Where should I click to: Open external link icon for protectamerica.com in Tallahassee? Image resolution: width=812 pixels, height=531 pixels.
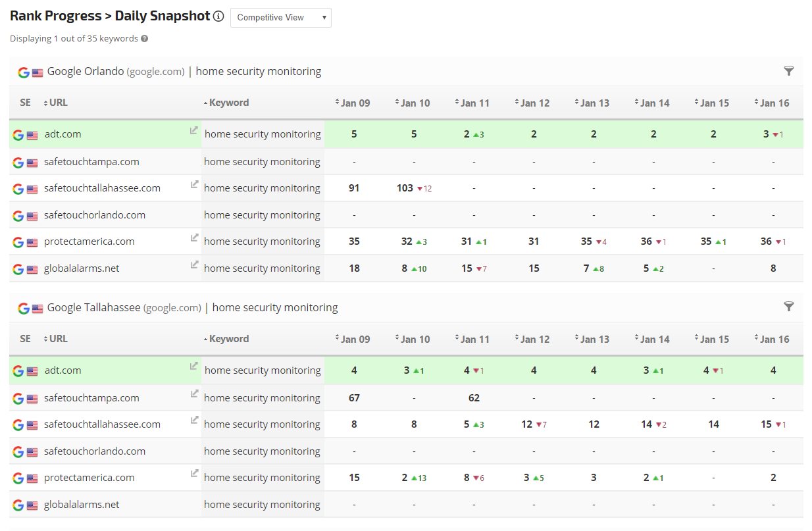(x=194, y=473)
